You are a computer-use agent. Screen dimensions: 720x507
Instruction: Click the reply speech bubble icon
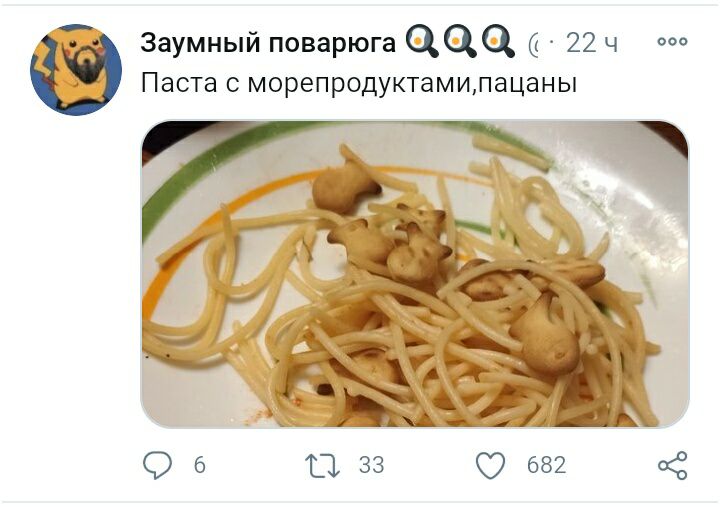[158, 465]
